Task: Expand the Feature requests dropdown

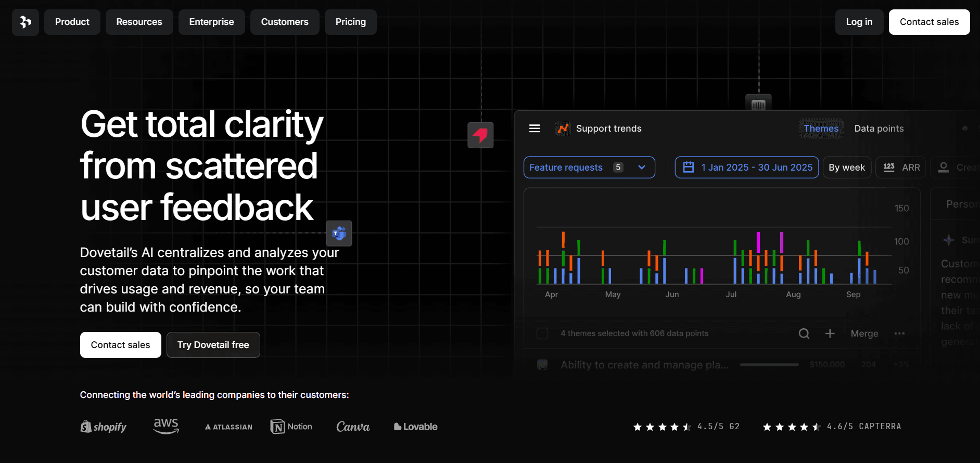Action: 589,168
